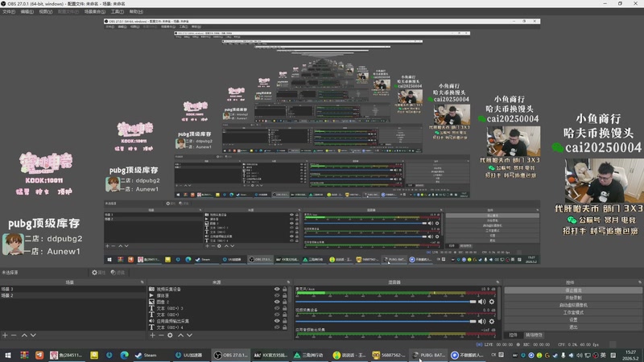Open the taskbar clock showing 15:27
This screenshot has width=644, height=362.
point(631,355)
